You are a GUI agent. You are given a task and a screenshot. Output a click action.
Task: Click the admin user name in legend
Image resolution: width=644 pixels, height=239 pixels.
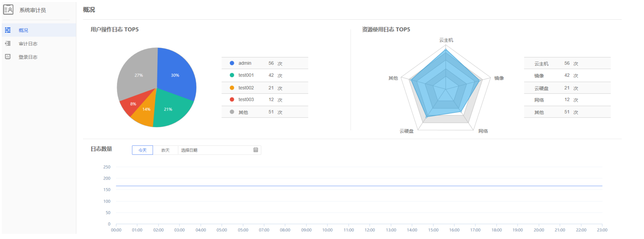tap(245, 63)
